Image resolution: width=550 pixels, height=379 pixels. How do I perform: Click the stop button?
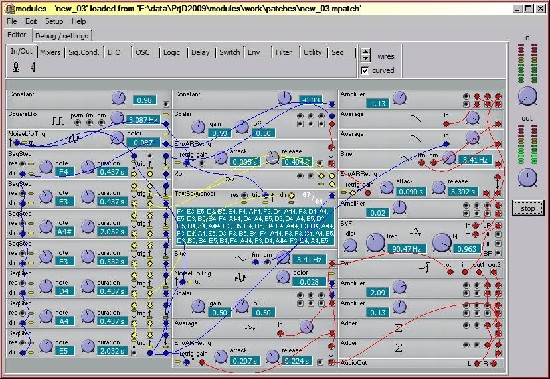point(528,208)
